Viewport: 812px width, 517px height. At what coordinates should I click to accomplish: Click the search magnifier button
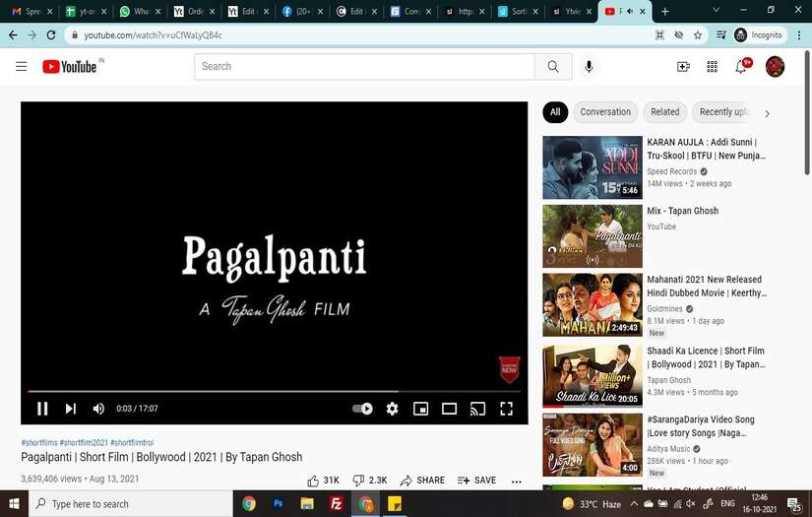[553, 66]
